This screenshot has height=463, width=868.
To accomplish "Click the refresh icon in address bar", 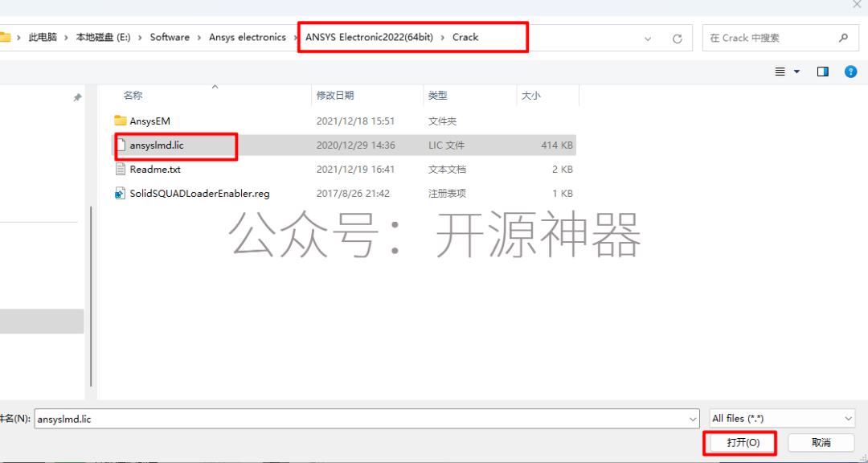I will pos(677,39).
